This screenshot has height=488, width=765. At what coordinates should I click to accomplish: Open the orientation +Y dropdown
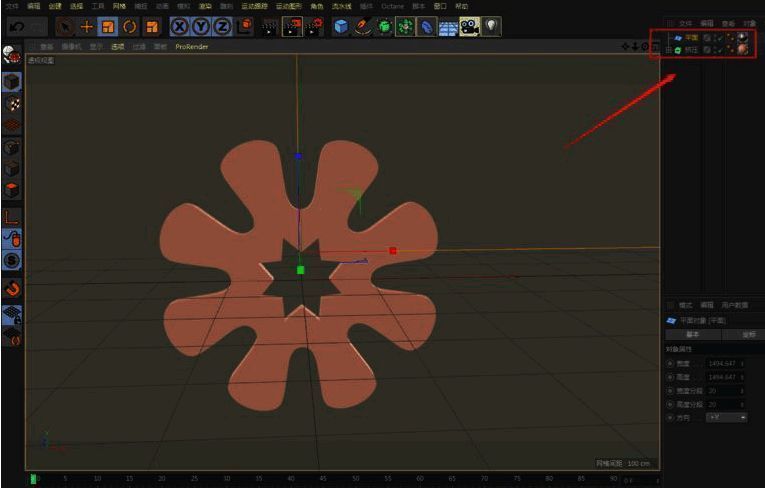[726, 416]
